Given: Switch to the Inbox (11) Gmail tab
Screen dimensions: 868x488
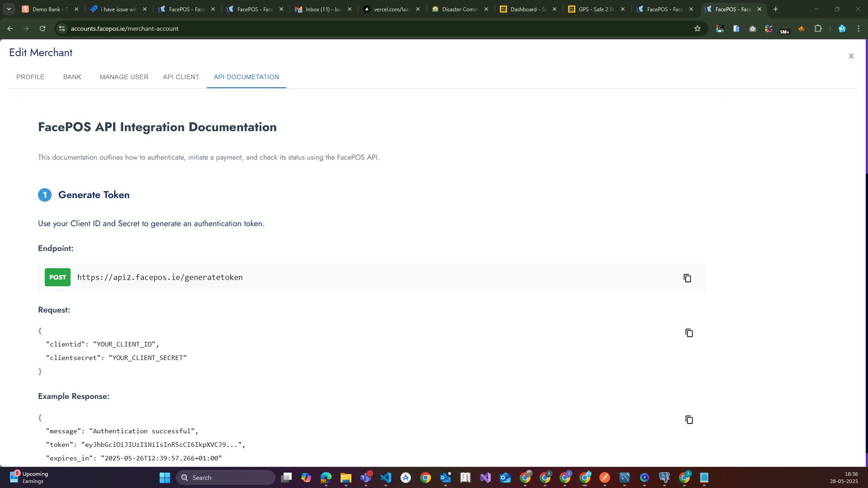Looking at the screenshot, I should (x=323, y=9).
